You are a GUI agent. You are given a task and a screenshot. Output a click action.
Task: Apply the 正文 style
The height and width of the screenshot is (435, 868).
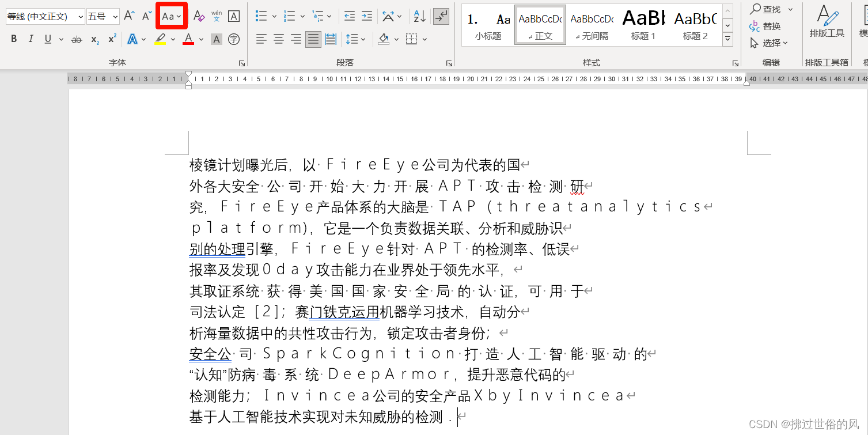click(540, 25)
